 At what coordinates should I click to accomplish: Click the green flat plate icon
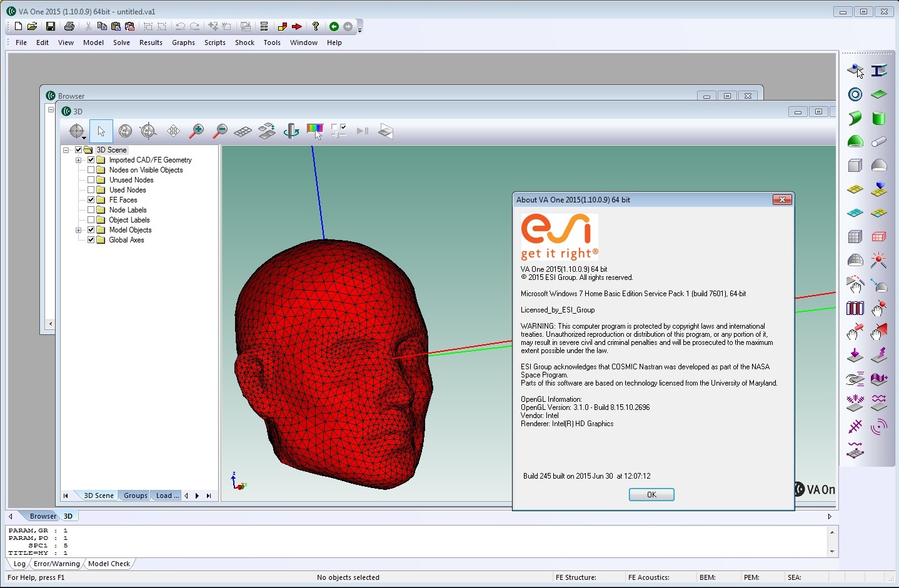coord(879,94)
